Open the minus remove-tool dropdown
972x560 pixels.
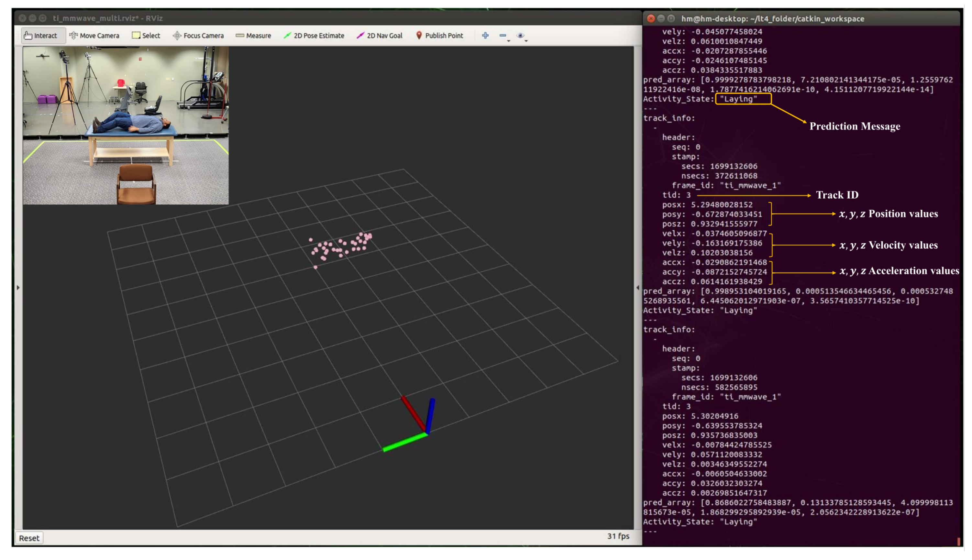click(x=504, y=36)
